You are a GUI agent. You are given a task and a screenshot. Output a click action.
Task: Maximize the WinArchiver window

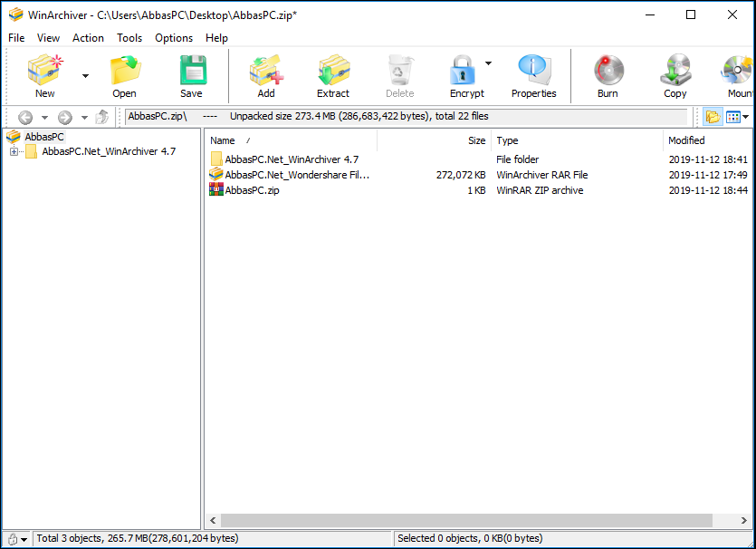point(691,15)
